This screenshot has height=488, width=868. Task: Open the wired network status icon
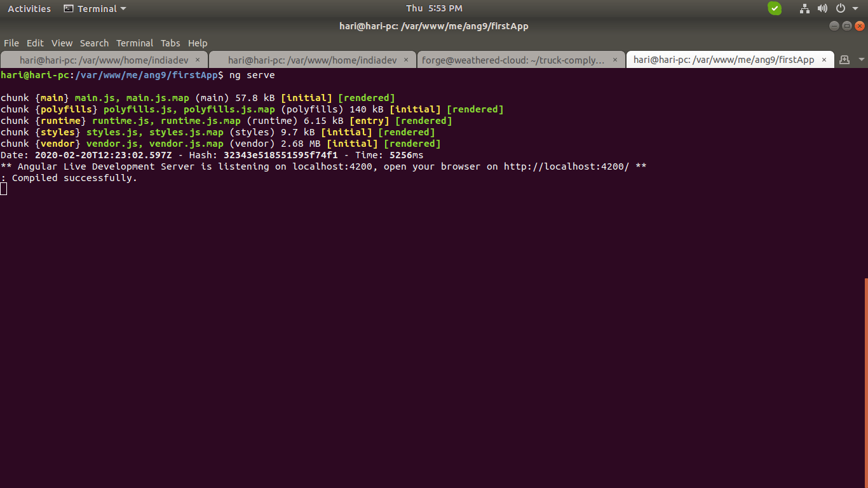click(x=804, y=8)
